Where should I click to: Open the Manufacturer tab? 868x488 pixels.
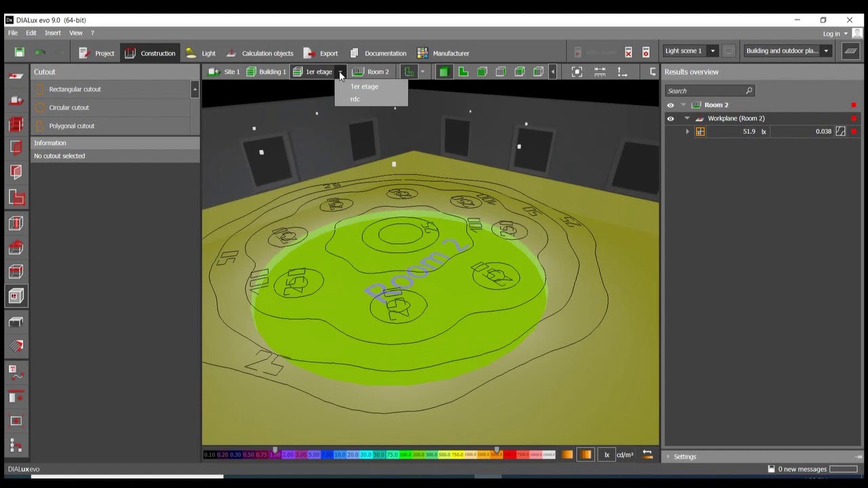443,53
